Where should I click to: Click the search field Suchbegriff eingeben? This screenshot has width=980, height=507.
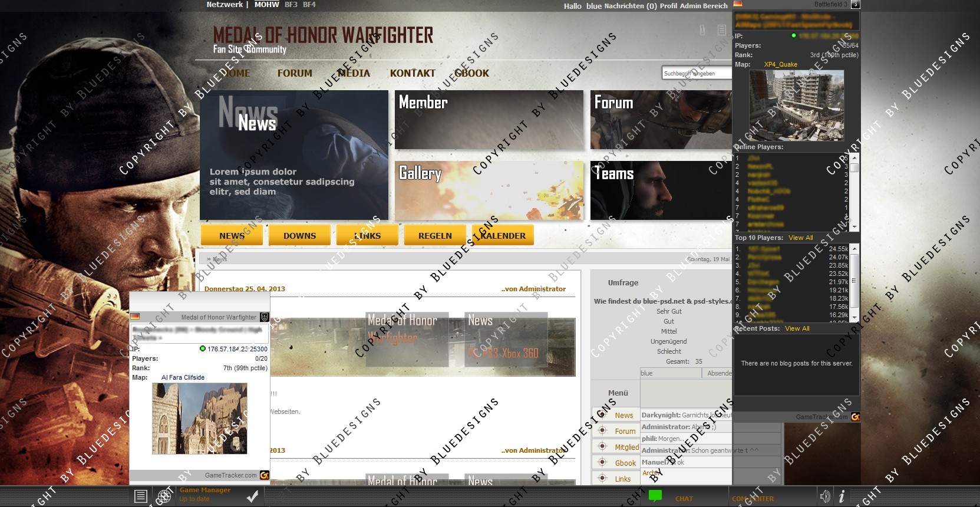click(696, 73)
